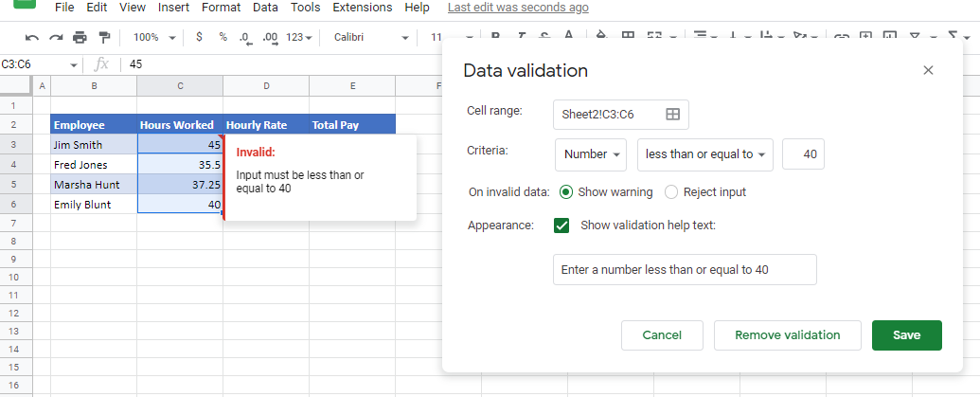980x397 pixels.
Task: Select column E header
Action: click(352, 86)
